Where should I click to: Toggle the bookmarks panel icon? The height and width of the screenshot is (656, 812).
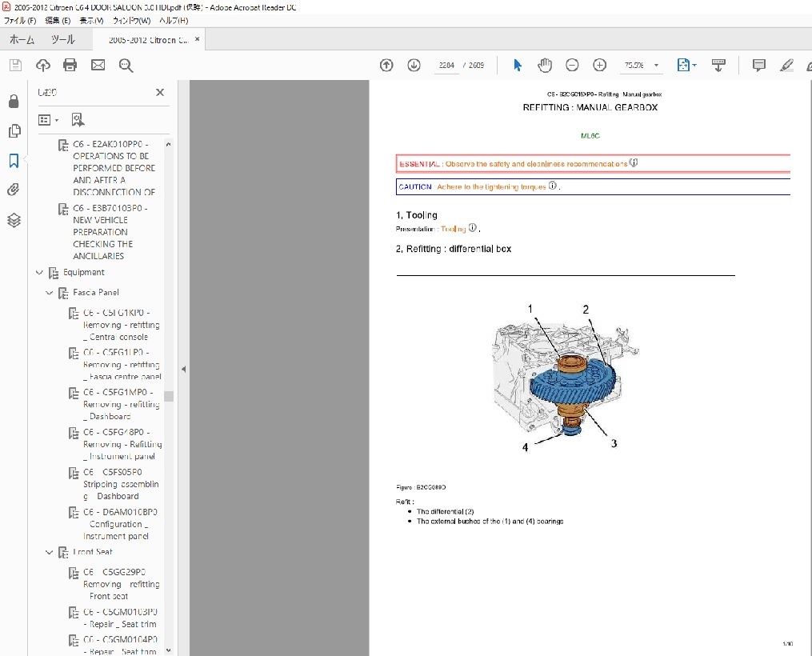[x=14, y=161]
